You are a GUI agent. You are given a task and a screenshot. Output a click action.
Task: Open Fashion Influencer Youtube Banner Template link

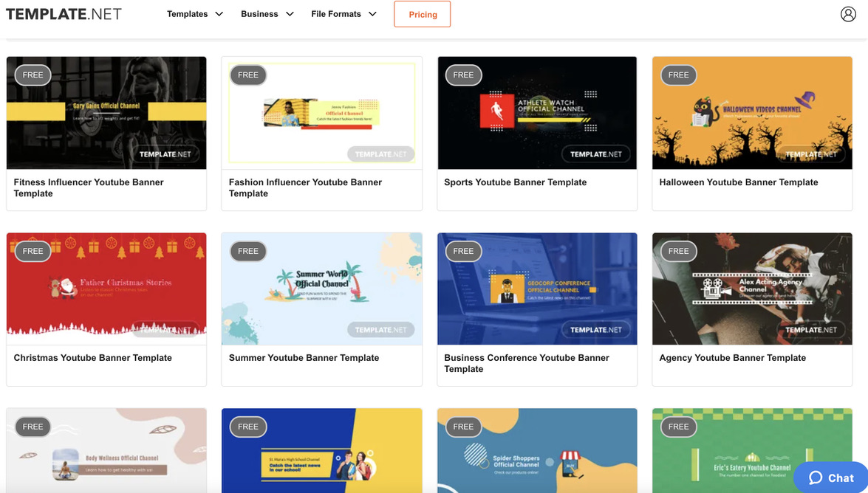305,187
